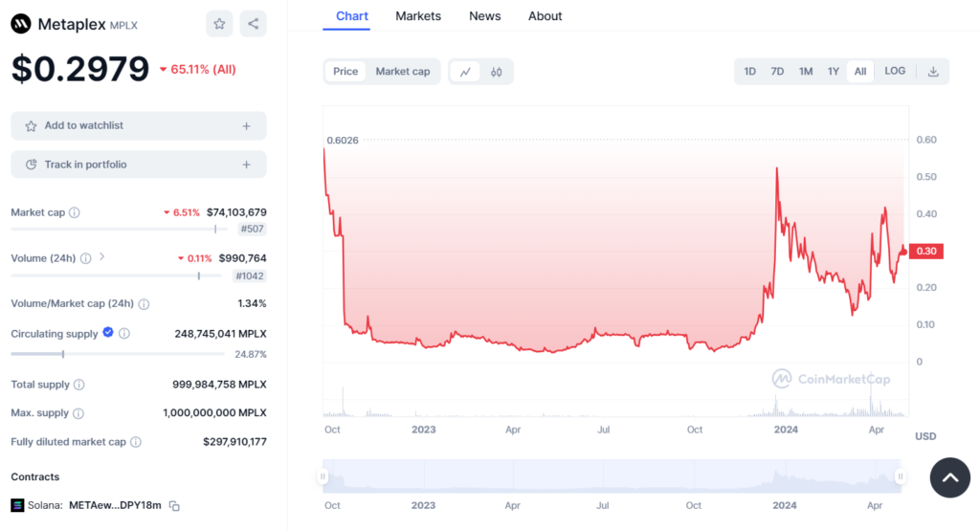
Task: Open the News tab
Action: pos(484,16)
